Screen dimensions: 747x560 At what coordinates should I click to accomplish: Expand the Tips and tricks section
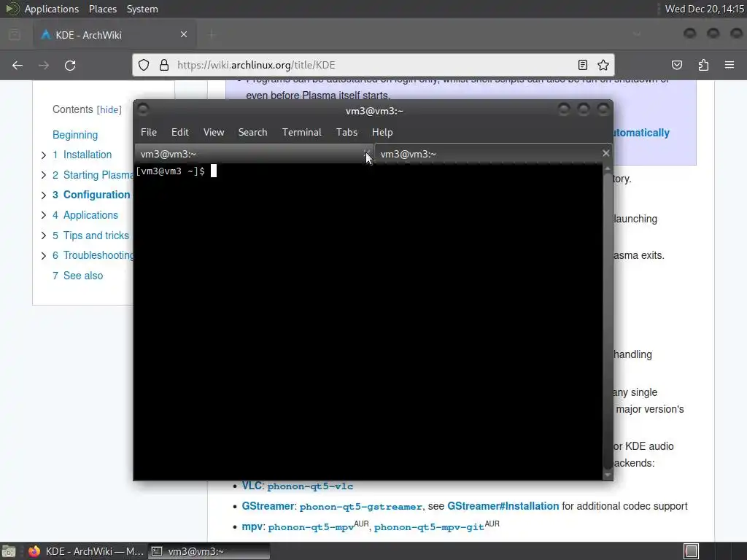(43, 236)
